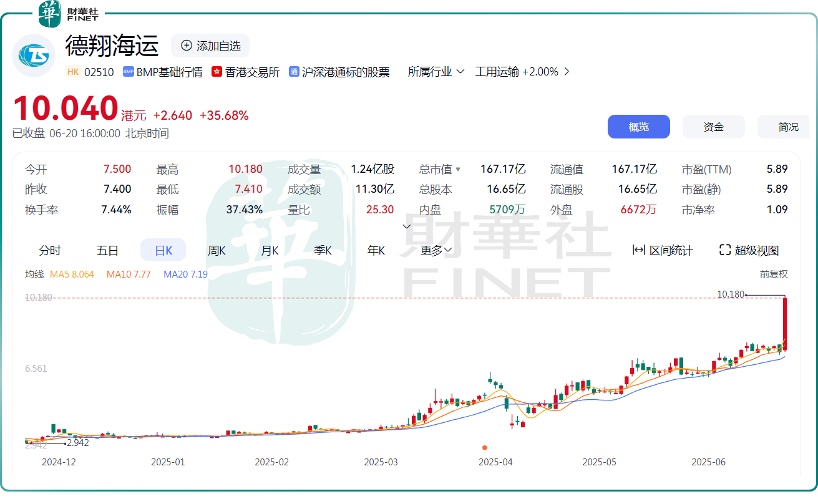Click the MA5 8.064 indicator label
This screenshot has width=818, height=504.
72,274
